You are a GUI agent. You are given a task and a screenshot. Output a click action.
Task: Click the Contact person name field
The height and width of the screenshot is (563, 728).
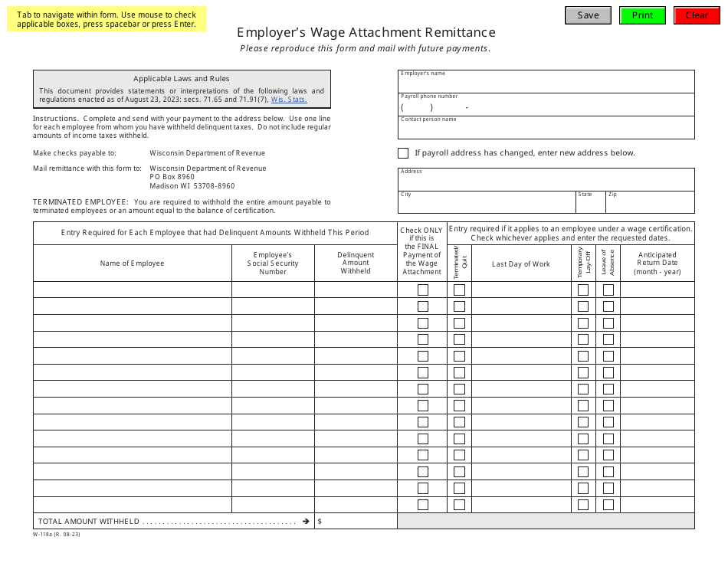[x=544, y=129]
